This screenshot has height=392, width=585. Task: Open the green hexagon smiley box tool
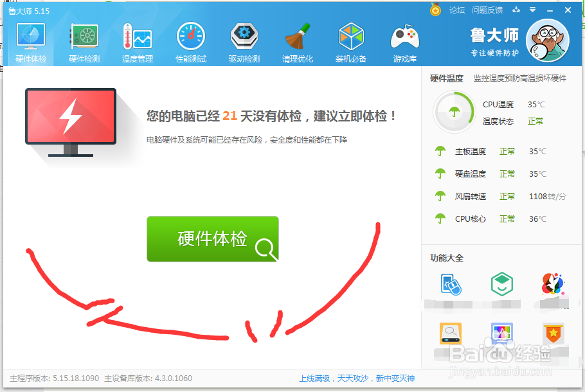[502, 284]
